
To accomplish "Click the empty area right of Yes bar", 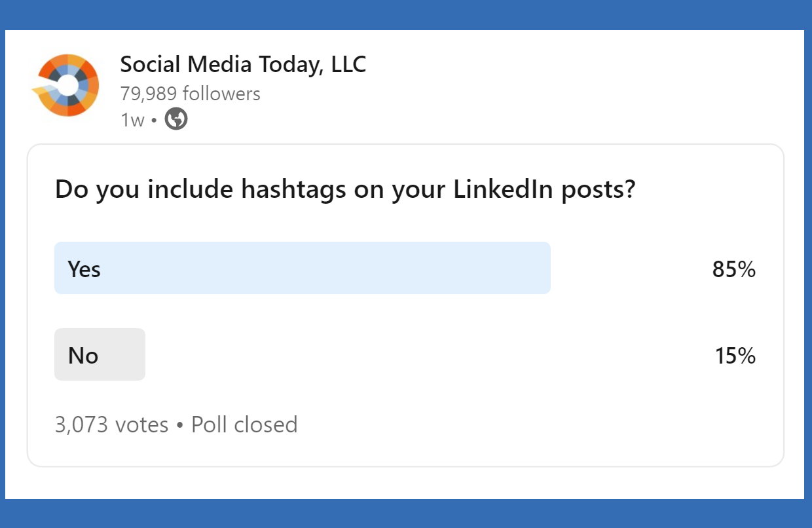I will click(629, 269).
